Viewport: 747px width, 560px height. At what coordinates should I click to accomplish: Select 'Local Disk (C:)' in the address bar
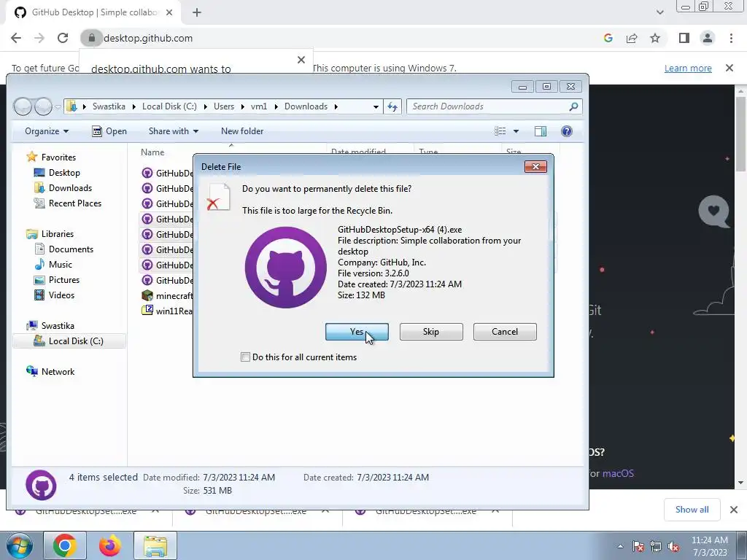click(x=169, y=106)
